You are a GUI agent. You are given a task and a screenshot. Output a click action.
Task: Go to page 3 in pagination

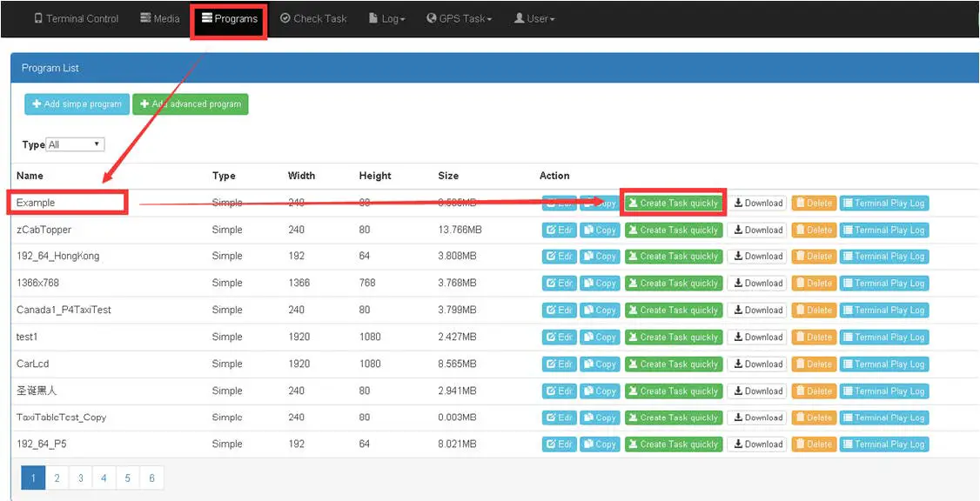(80, 478)
